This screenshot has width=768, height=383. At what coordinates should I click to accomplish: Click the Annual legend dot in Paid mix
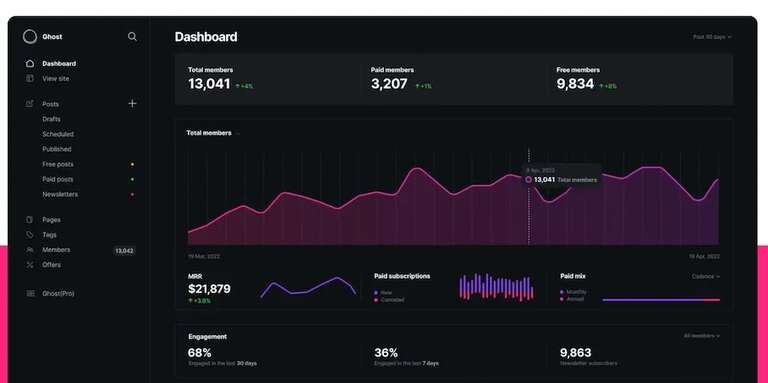(x=562, y=299)
